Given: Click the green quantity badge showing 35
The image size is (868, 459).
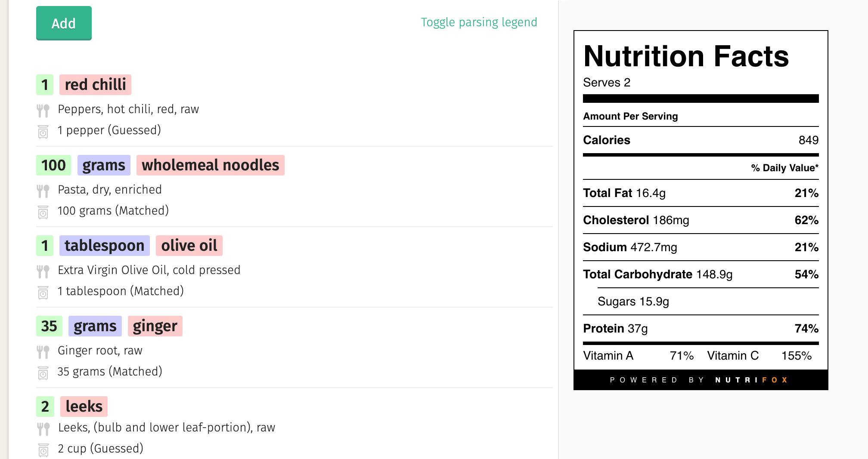Looking at the screenshot, I should (49, 326).
